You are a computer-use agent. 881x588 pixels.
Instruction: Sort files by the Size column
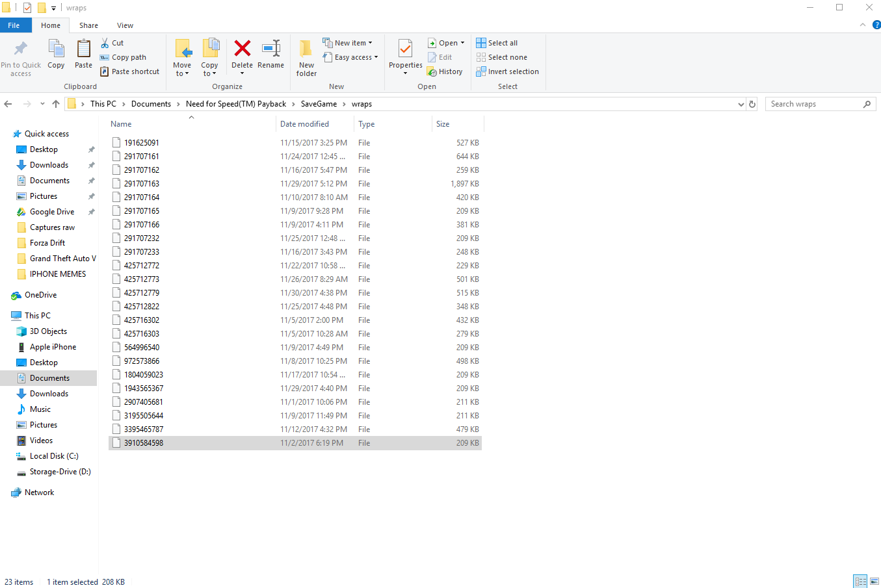point(443,123)
